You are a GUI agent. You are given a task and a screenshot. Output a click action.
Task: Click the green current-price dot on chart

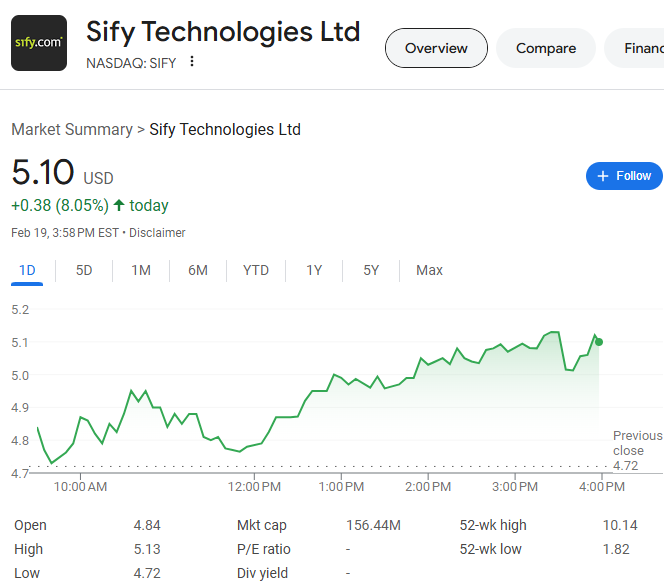(x=599, y=342)
